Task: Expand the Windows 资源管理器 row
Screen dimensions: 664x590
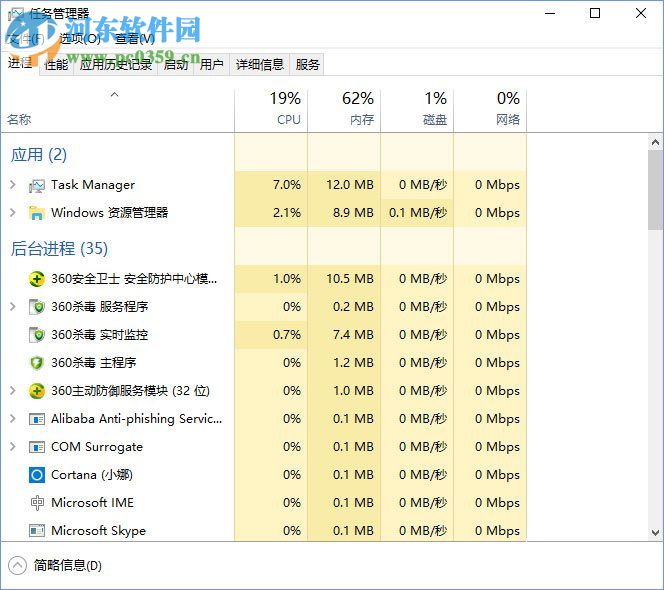Action: click(13, 213)
